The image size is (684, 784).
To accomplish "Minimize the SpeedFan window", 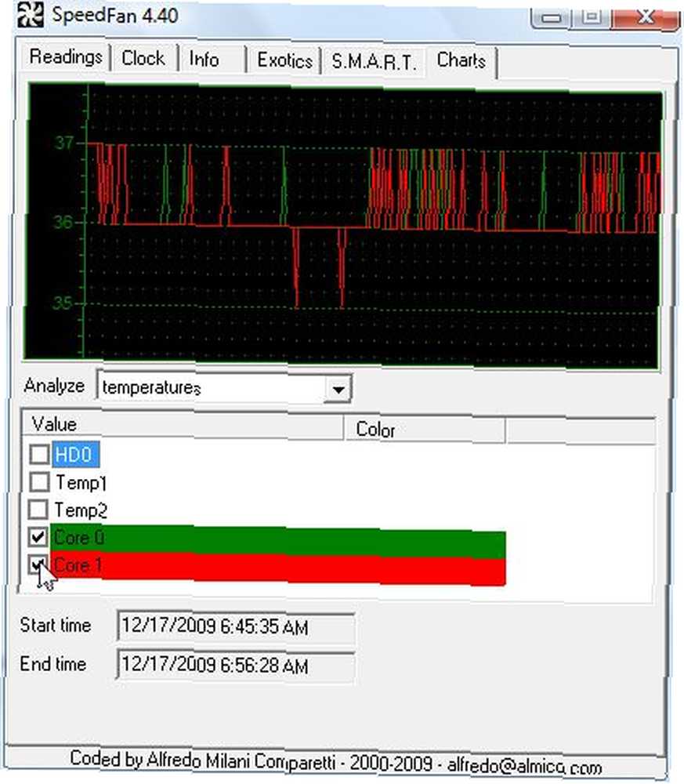I will point(551,16).
